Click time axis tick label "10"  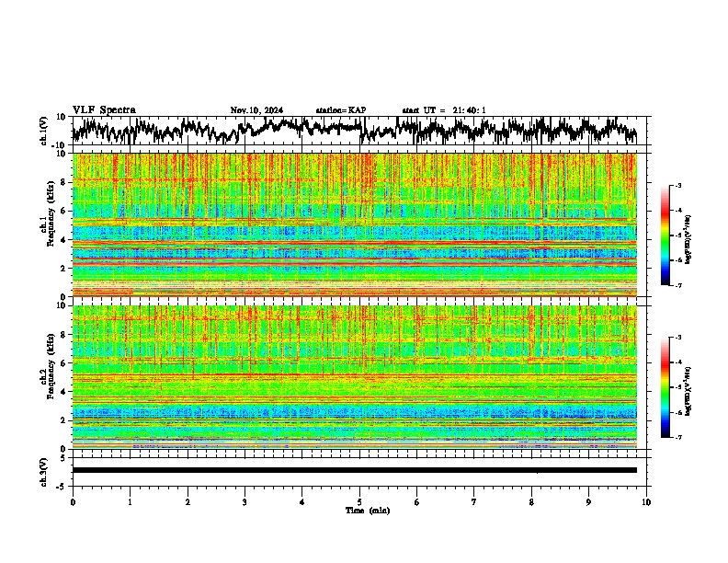click(x=646, y=502)
